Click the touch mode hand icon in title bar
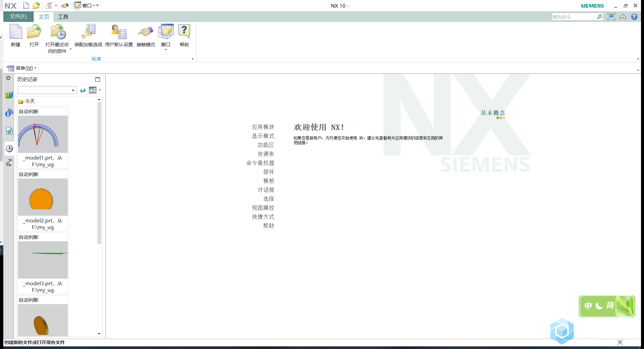The width and height of the screenshot is (644, 349). 65,6
